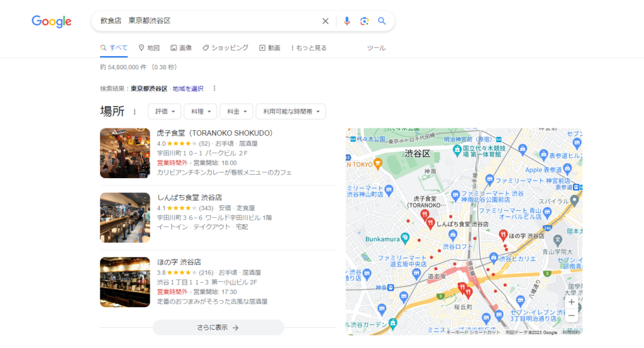Click ファミリーマート 道玄坂中央店 map marker
The image size is (644, 348).
pyautogui.click(x=417, y=273)
